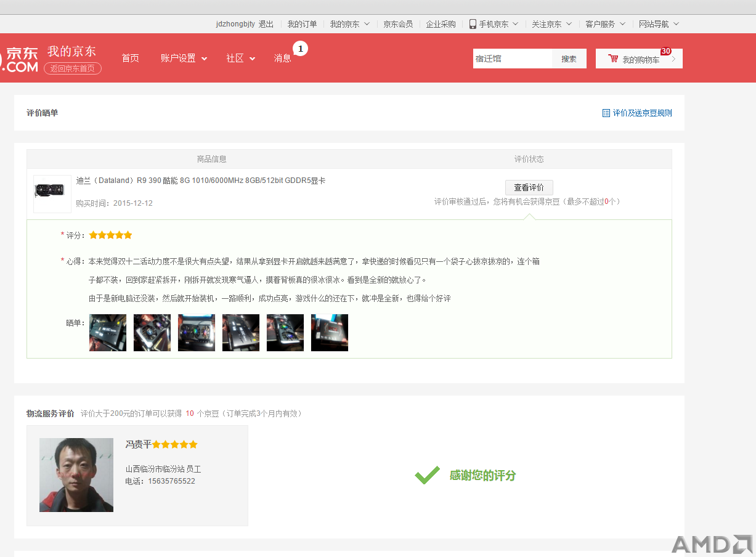
Task: Open the fourth review photo under 晒单
Action: pos(241,333)
